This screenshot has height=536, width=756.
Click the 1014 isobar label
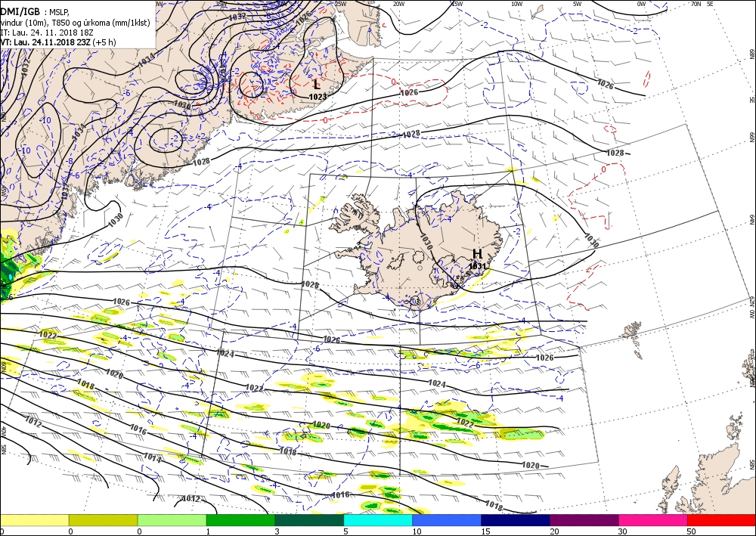click(x=153, y=457)
